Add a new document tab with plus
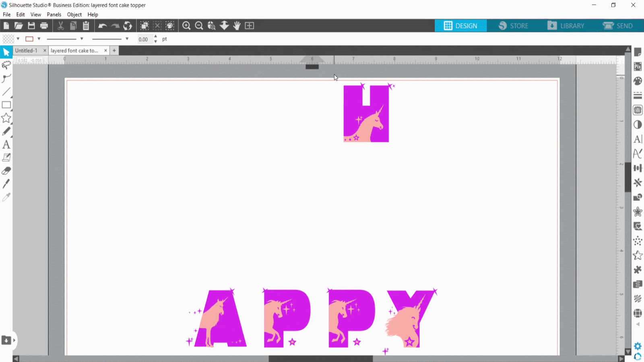Viewport: 644px width, 362px height. pos(114,50)
